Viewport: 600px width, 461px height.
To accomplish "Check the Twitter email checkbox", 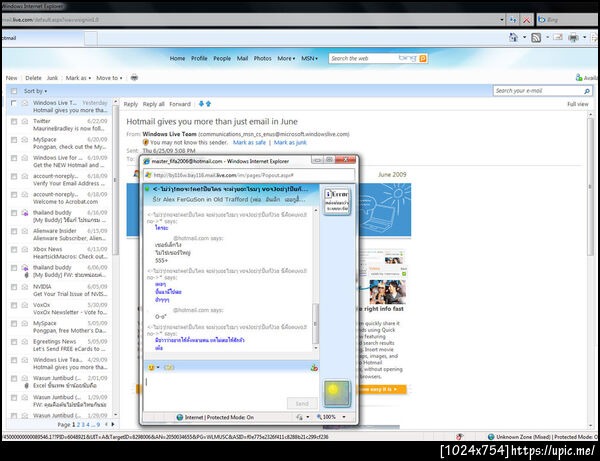I will (14, 122).
